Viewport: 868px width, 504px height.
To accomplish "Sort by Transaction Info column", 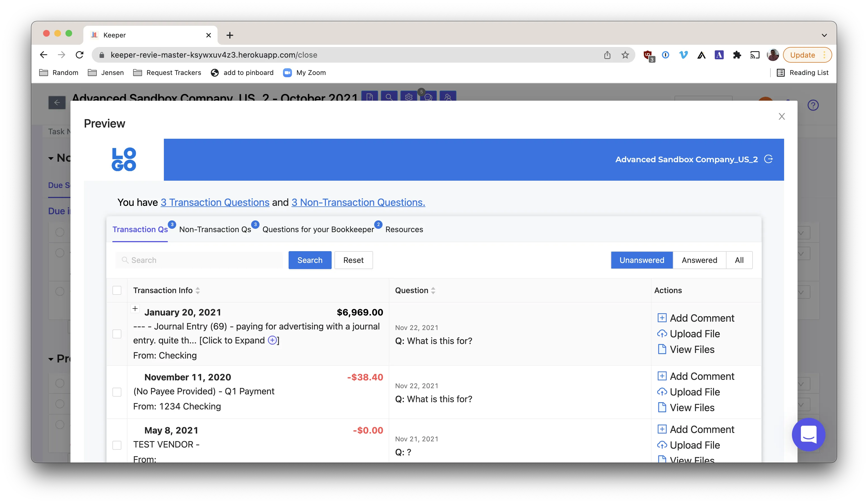I will 198,290.
